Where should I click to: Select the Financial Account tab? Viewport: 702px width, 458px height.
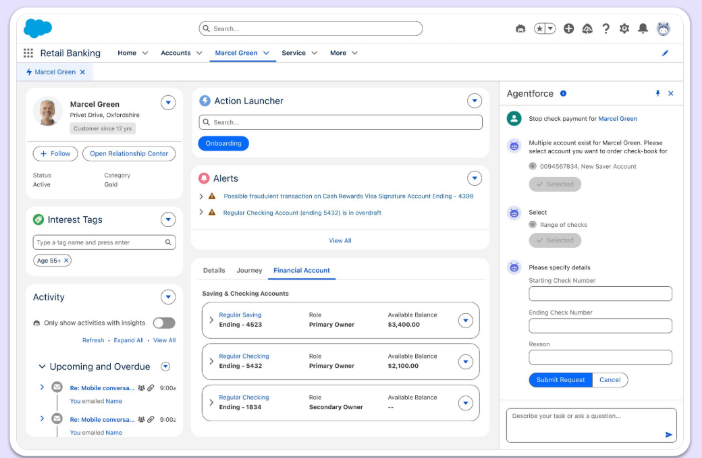coord(302,270)
